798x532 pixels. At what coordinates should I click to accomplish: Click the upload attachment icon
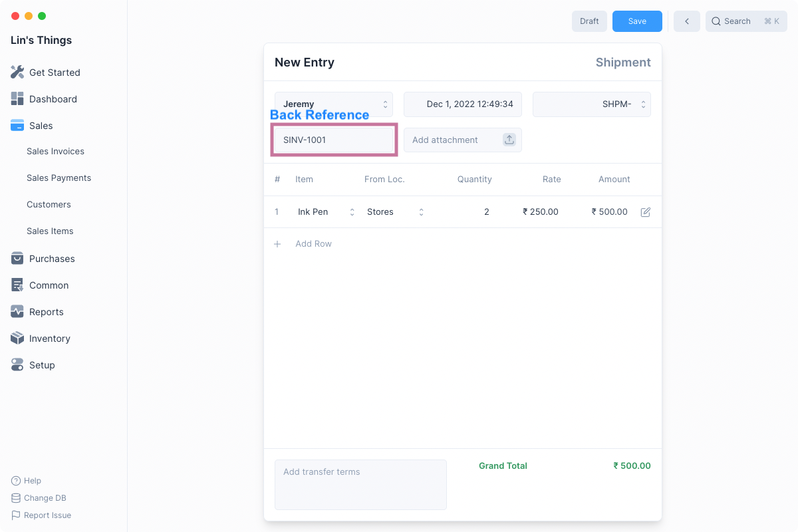pos(509,140)
